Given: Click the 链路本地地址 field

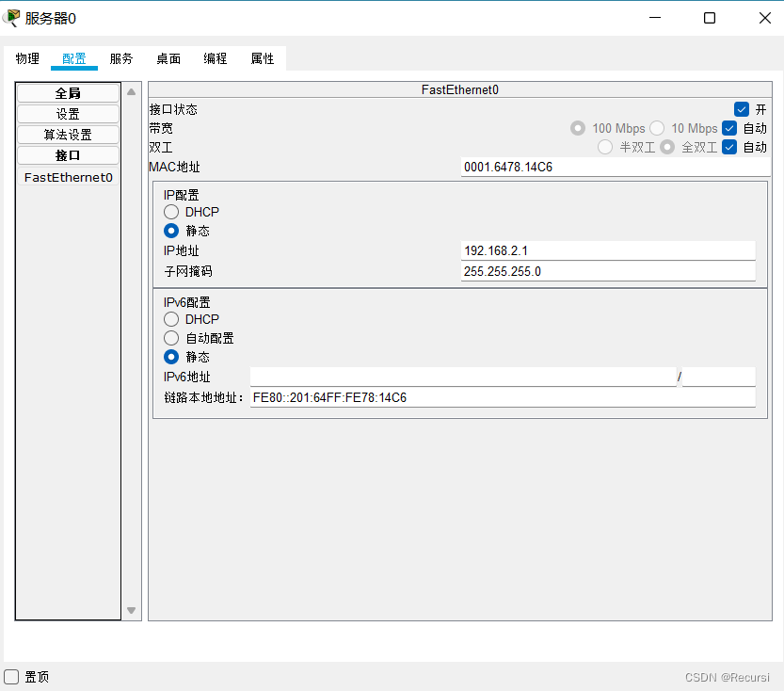Looking at the screenshot, I should coord(503,397).
